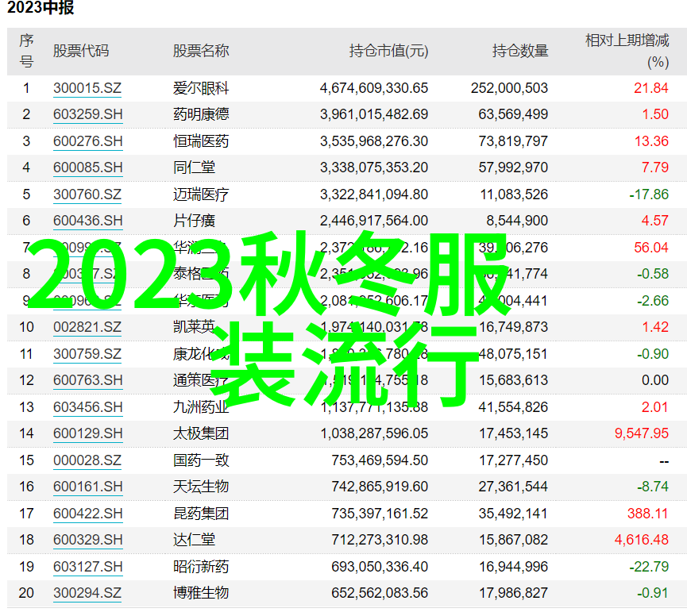Select the change value -17.86
The image size is (687, 616).
click(x=649, y=194)
